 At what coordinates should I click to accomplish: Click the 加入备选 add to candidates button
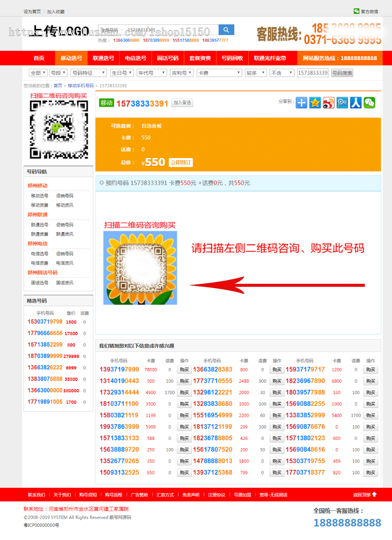[182, 102]
